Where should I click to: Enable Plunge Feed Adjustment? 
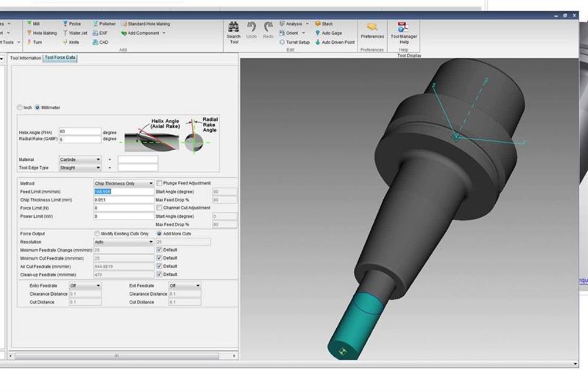pos(160,183)
